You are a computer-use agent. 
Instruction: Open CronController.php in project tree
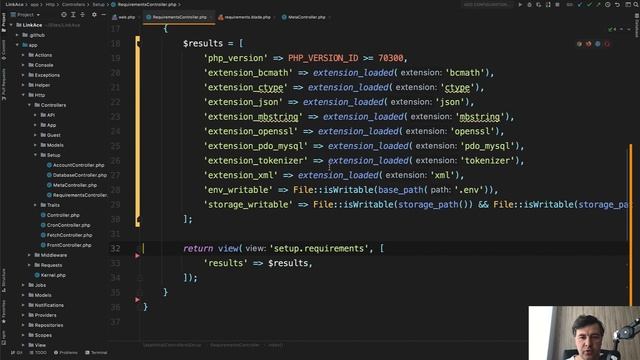point(66,225)
